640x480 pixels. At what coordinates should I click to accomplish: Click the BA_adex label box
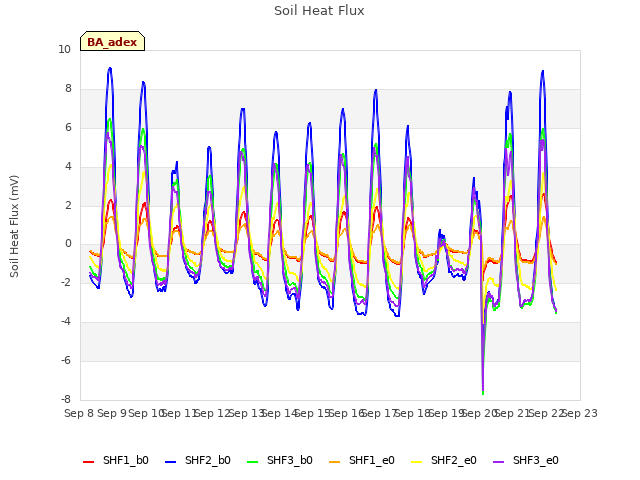point(112,41)
